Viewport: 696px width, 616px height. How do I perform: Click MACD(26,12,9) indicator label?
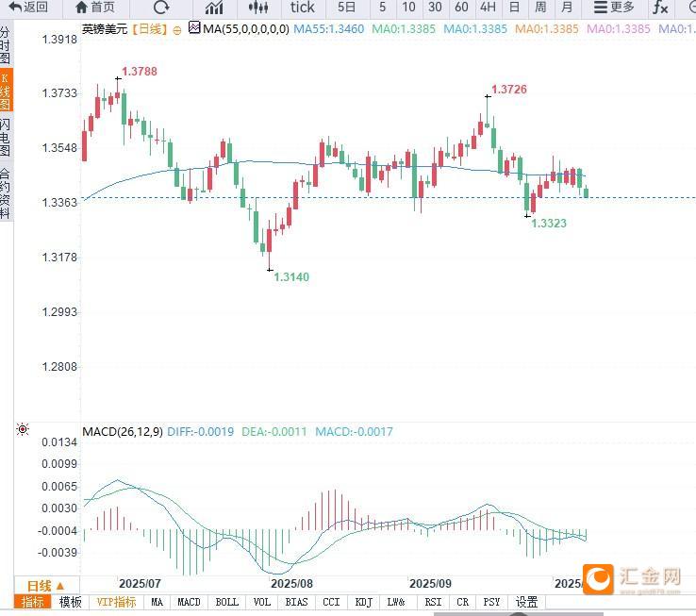pos(123,432)
